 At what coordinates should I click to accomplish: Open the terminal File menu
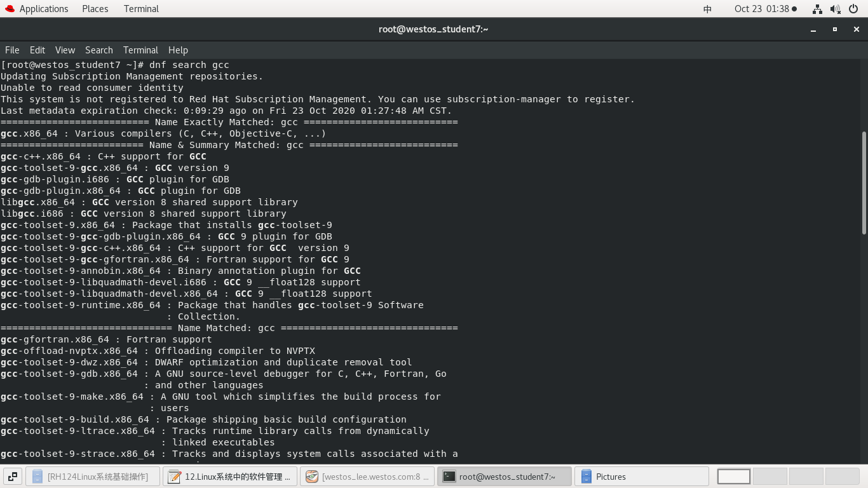[12, 50]
